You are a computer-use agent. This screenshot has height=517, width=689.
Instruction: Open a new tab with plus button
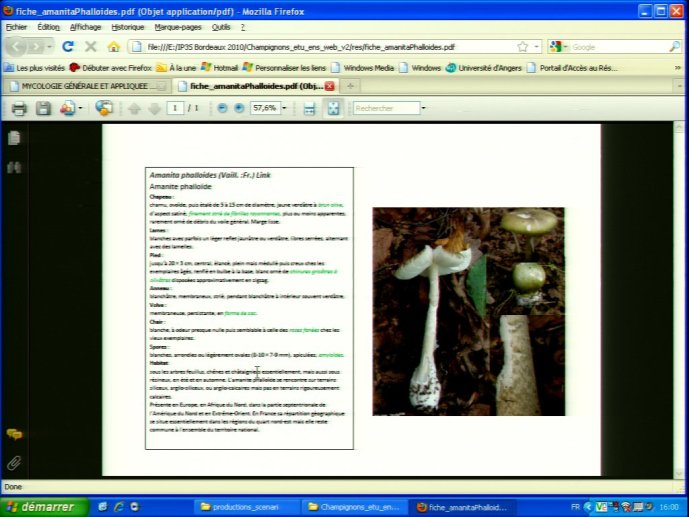tap(350, 86)
